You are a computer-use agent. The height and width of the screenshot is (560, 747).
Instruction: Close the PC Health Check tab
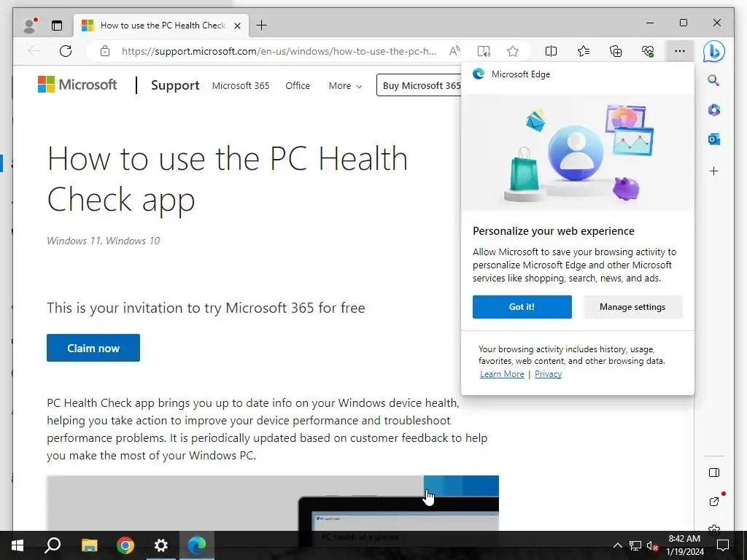click(x=237, y=26)
